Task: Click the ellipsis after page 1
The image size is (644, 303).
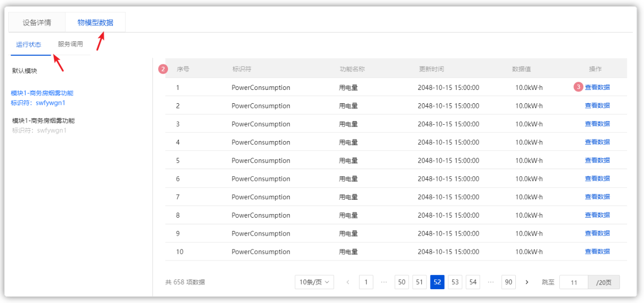Action: coord(384,282)
